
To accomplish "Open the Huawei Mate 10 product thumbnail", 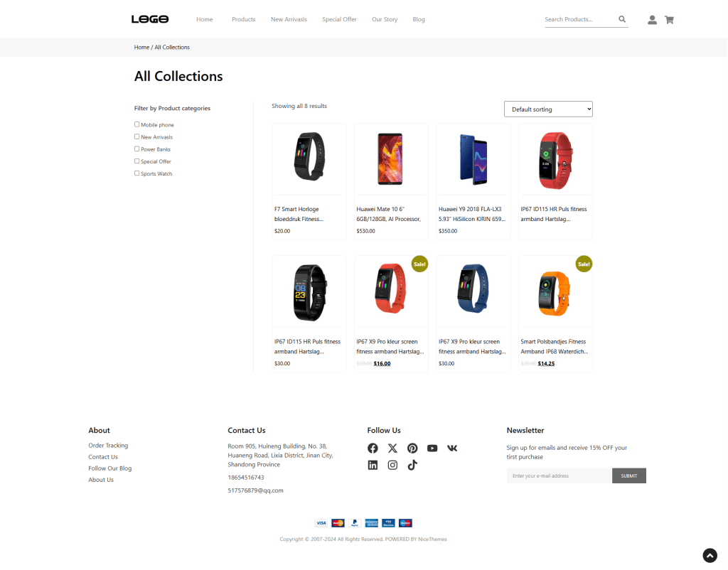I will pyautogui.click(x=390, y=159).
